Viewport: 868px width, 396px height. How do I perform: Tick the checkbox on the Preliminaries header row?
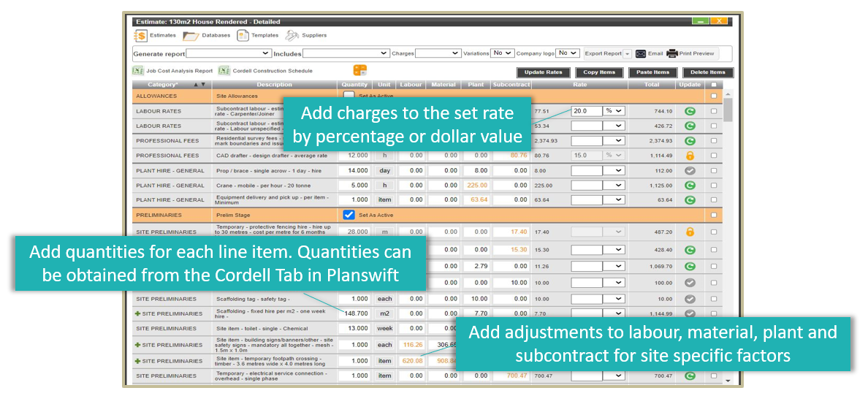point(714,215)
